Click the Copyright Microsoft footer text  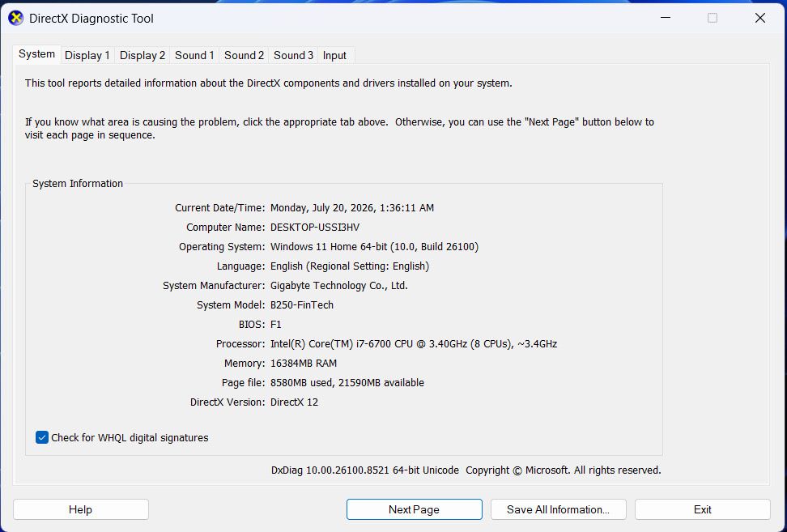click(564, 470)
